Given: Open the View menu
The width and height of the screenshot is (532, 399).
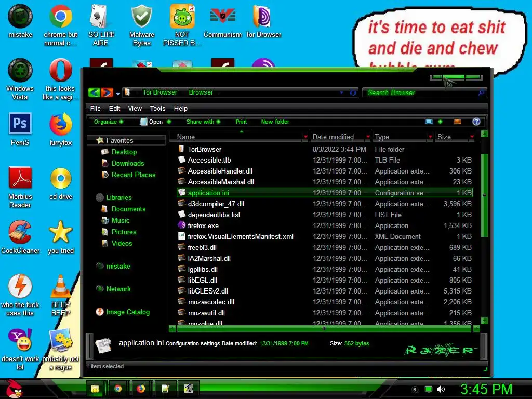Looking at the screenshot, I should [x=135, y=109].
